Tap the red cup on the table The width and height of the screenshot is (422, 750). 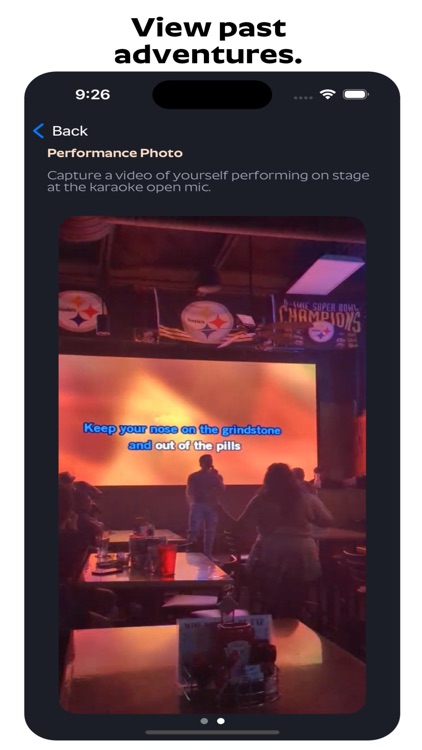tap(167, 560)
